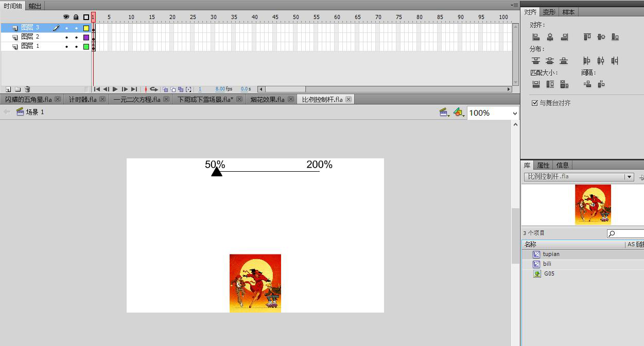644x346 pixels.
Task: Click the Space evenly vertically icon
Action: (587, 84)
